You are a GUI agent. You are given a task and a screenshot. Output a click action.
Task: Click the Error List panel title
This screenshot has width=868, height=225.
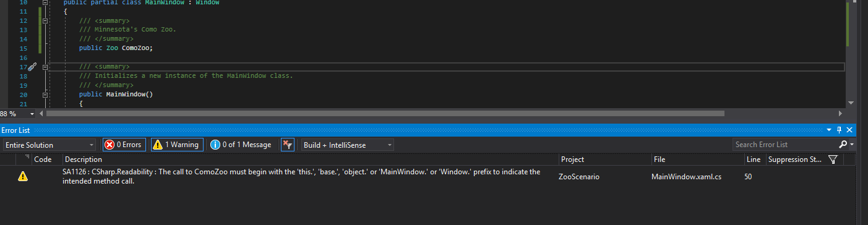point(15,130)
